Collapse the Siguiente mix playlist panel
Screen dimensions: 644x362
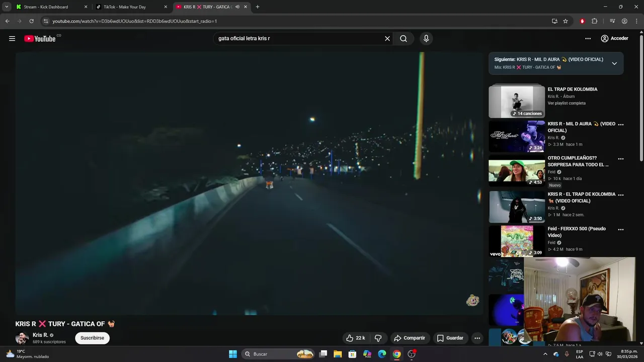pos(614,63)
